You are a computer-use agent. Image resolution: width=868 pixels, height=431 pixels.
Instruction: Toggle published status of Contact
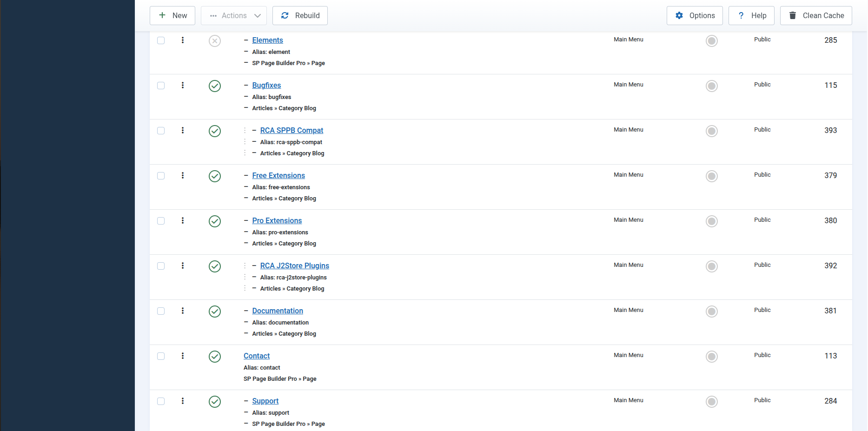215,357
